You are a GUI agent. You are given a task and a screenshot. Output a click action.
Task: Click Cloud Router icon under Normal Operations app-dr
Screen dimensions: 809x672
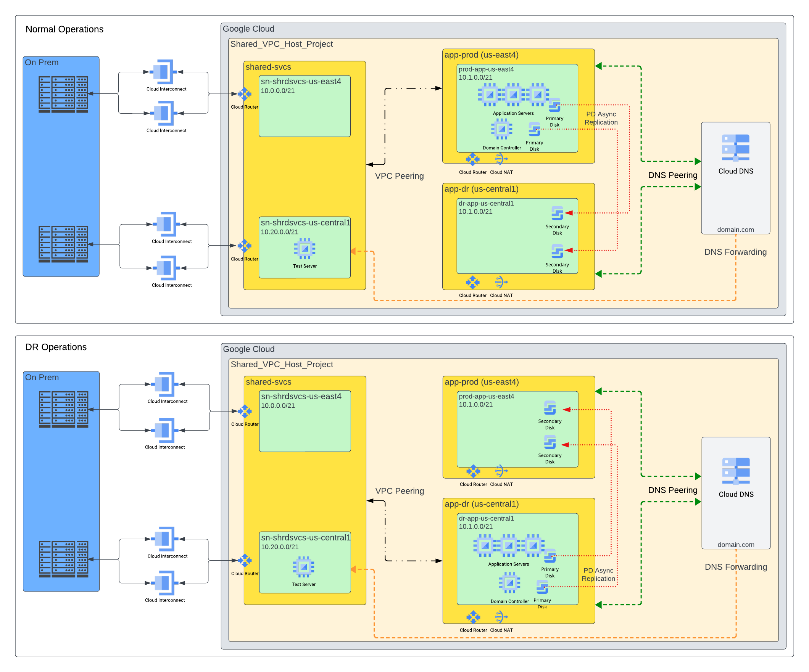[472, 282]
